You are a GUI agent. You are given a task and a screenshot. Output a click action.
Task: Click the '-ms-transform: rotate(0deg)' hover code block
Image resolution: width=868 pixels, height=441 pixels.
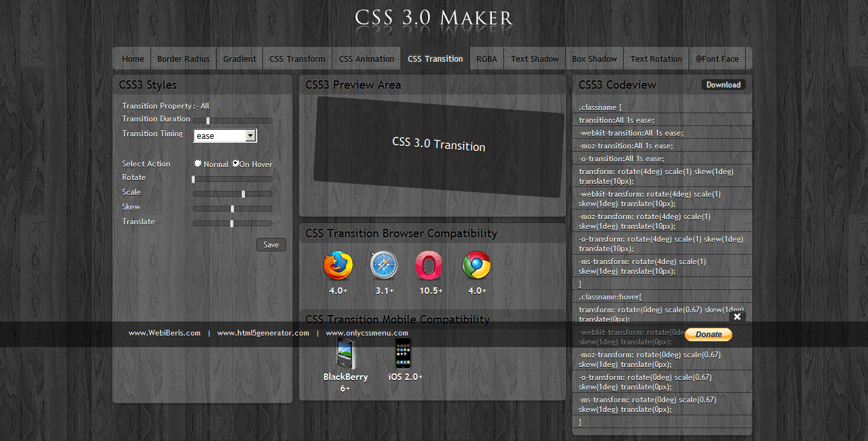pyautogui.click(x=662, y=404)
